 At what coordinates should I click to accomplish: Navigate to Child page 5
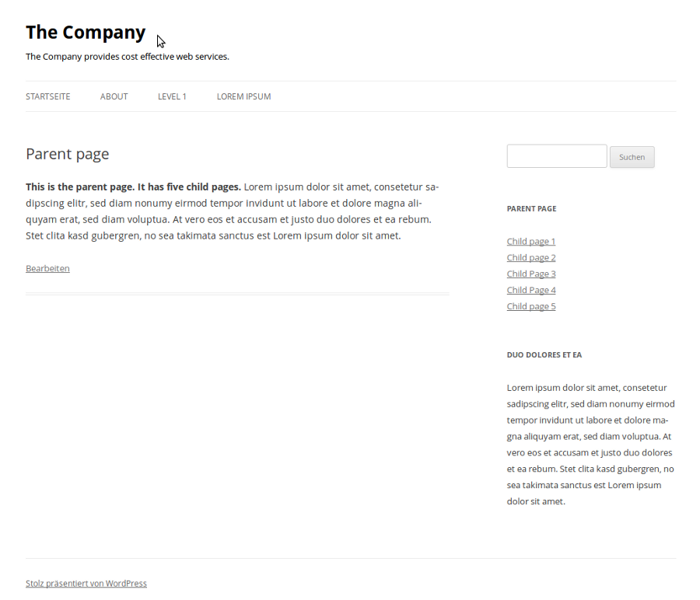(530, 306)
